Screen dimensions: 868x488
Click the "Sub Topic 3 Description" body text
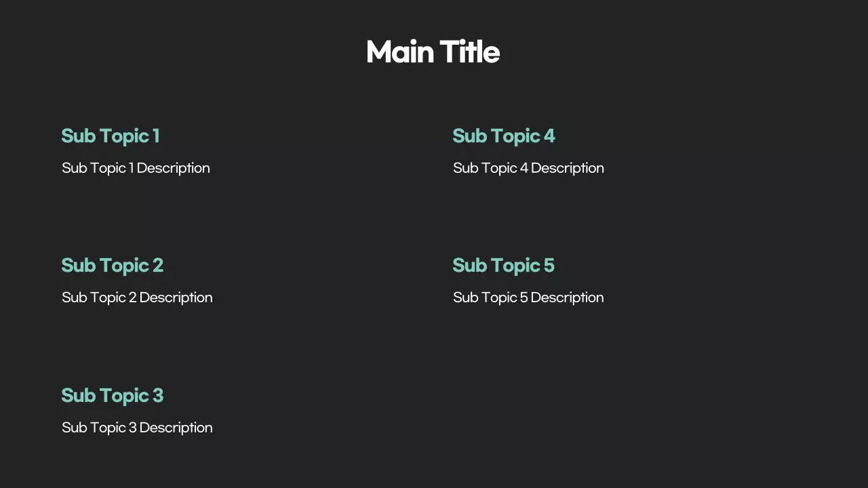[137, 428]
